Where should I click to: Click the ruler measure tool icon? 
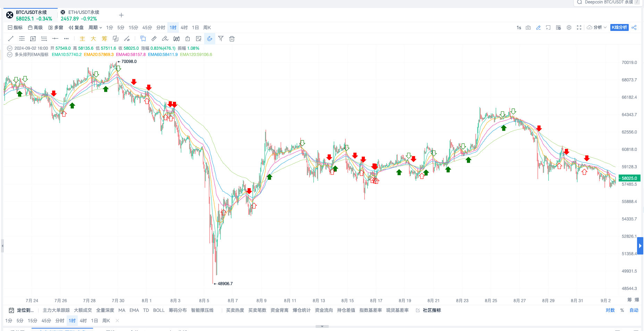(154, 39)
